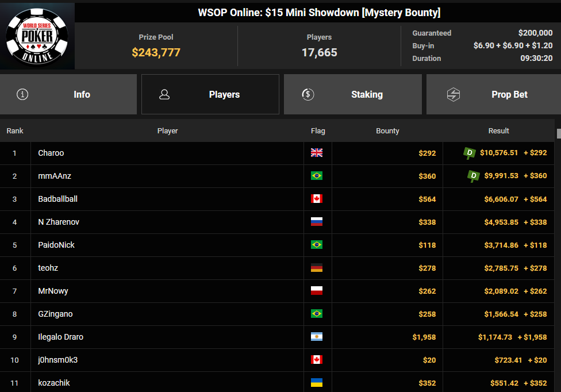Click the $564 bounty for Badballball

427,199
